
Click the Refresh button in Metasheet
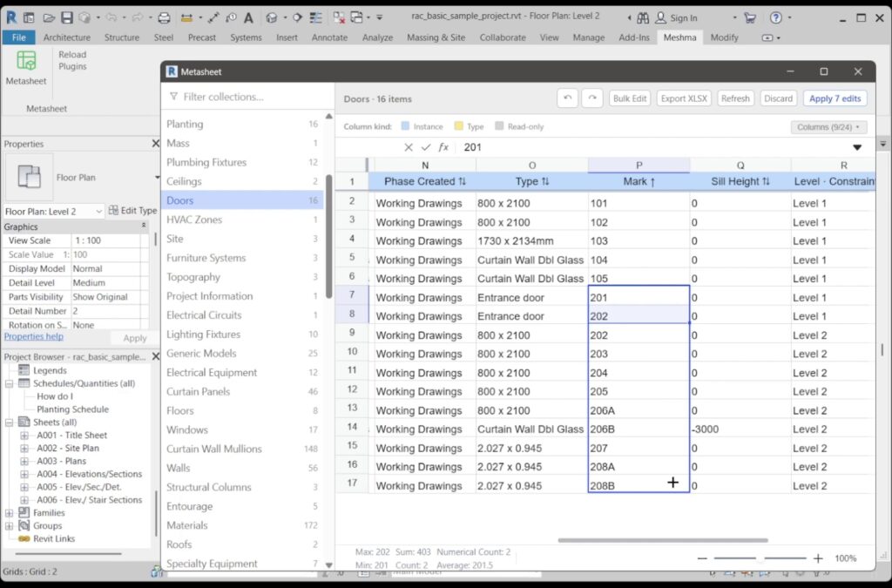pyautogui.click(x=735, y=98)
